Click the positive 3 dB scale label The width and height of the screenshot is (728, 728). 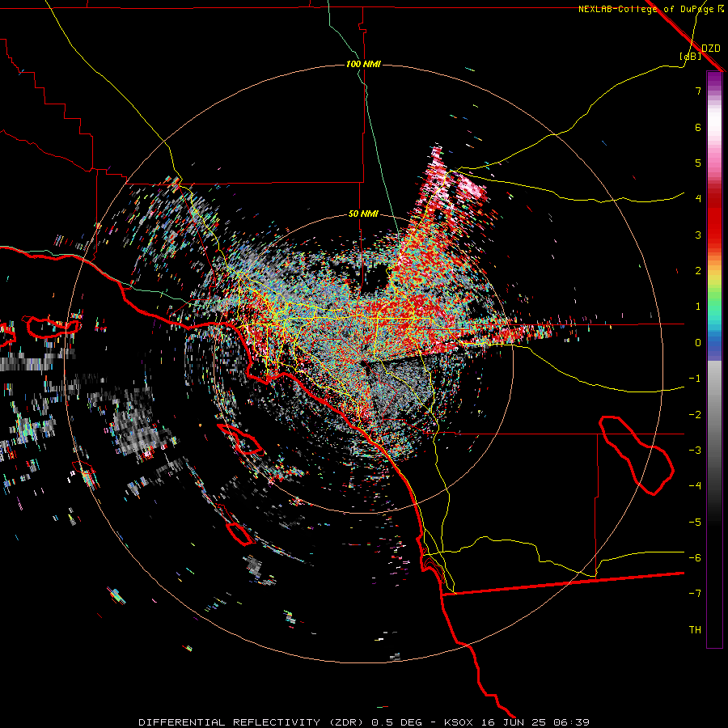click(698, 235)
